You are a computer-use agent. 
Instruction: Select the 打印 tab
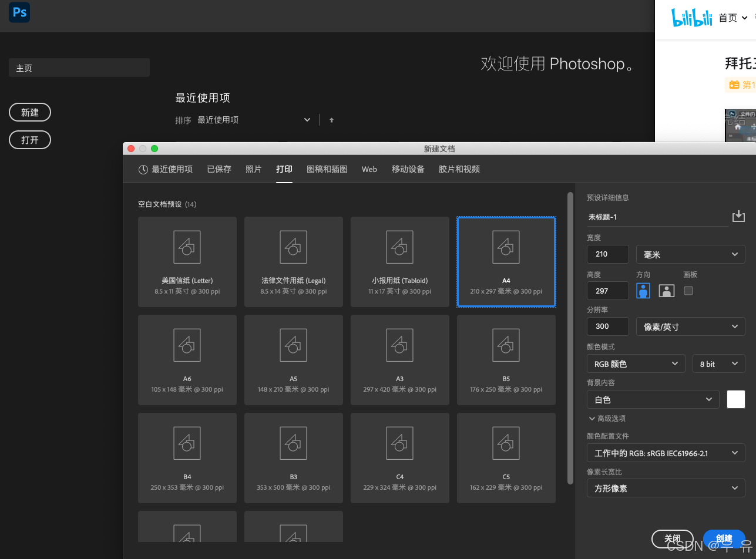pos(284,169)
